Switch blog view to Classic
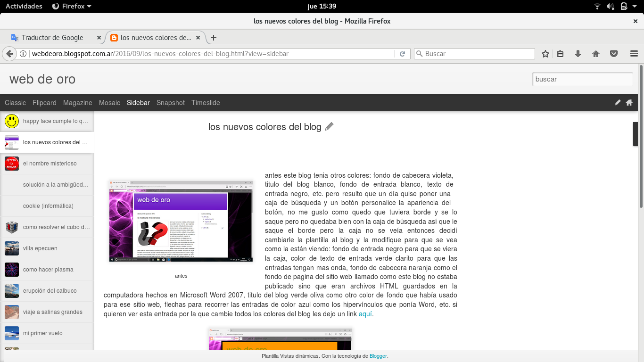 (x=16, y=102)
